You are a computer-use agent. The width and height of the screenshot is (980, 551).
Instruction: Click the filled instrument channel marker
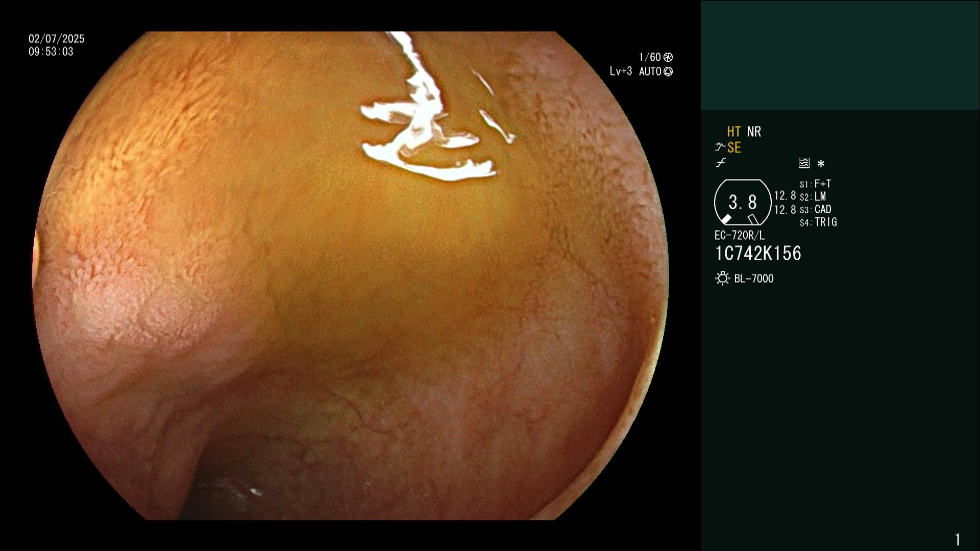coord(726,219)
